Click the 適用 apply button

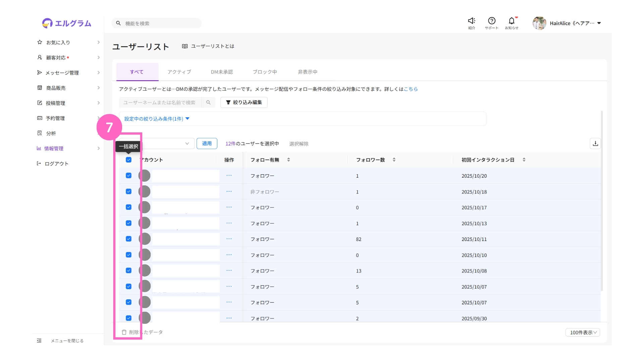pyautogui.click(x=207, y=143)
